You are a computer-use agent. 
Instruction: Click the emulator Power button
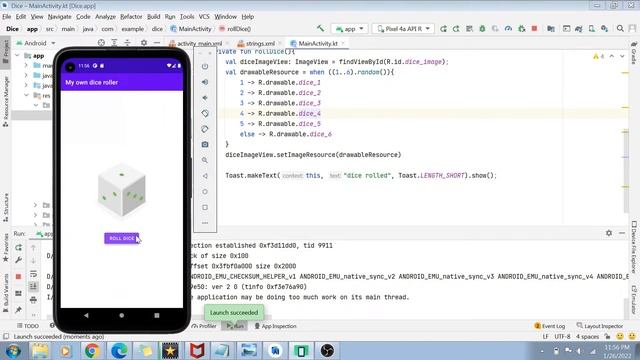click(x=205, y=66)
